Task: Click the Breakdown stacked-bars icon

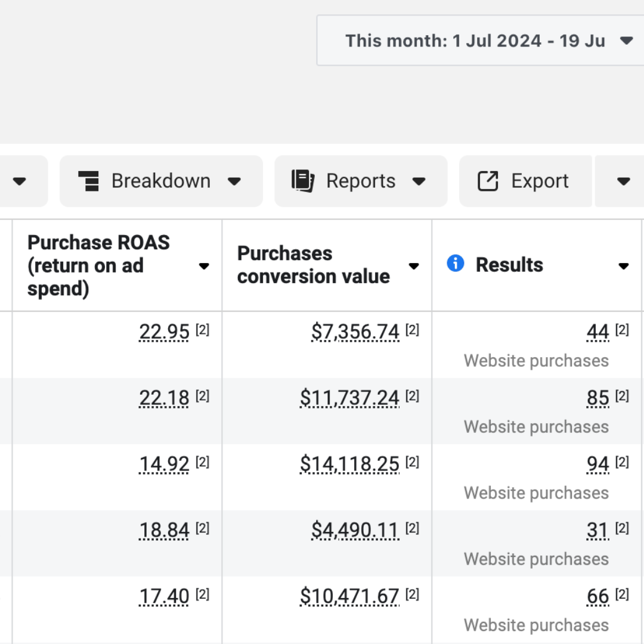Action: [x=89, y=181]
